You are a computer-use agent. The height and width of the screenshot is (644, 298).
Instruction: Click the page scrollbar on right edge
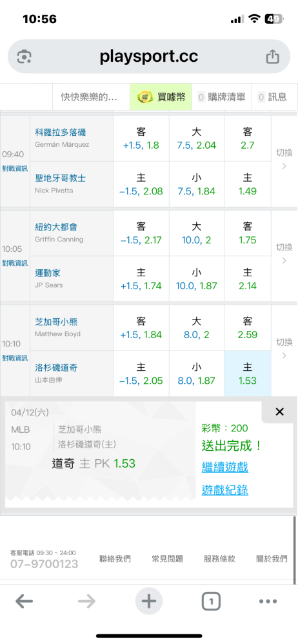295,549
